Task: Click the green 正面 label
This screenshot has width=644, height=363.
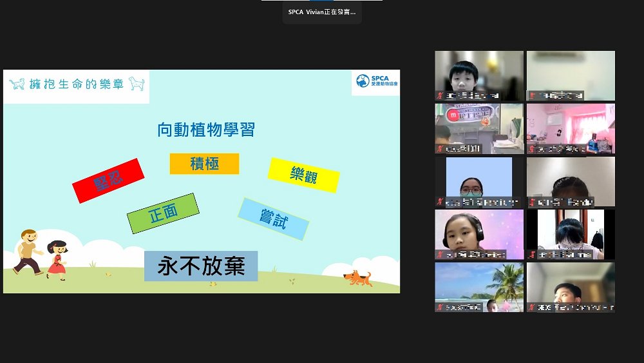Action: click(163, 213)
